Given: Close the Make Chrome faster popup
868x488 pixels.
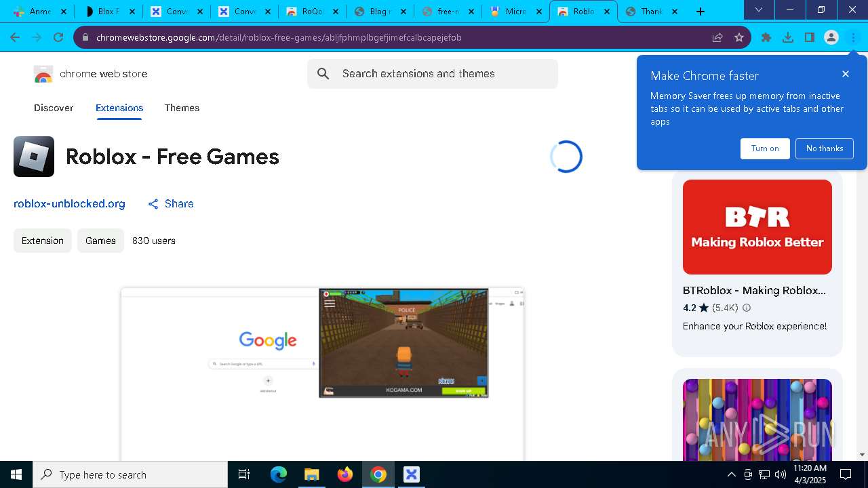Looking at the screenshot, I should pos(846,74).
